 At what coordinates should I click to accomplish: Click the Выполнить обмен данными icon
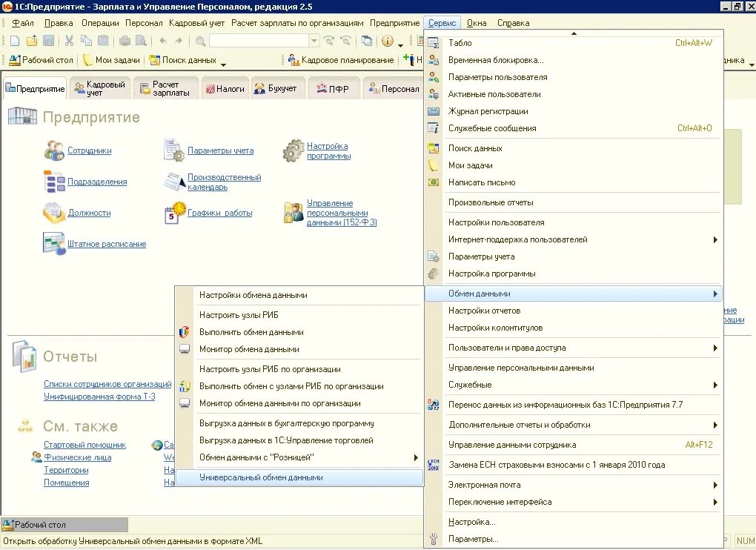pos(184,332)
